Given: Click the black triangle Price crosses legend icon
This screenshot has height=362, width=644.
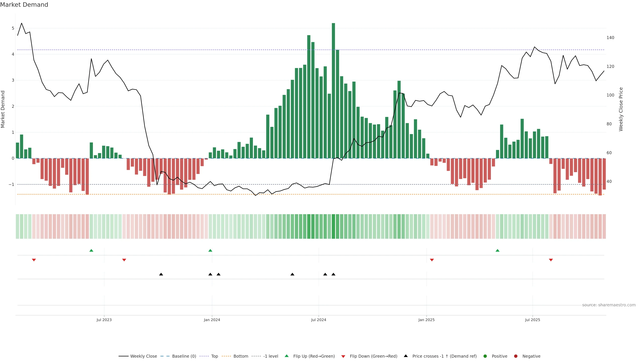Looking at the screenshot, I should pos(406,356).
